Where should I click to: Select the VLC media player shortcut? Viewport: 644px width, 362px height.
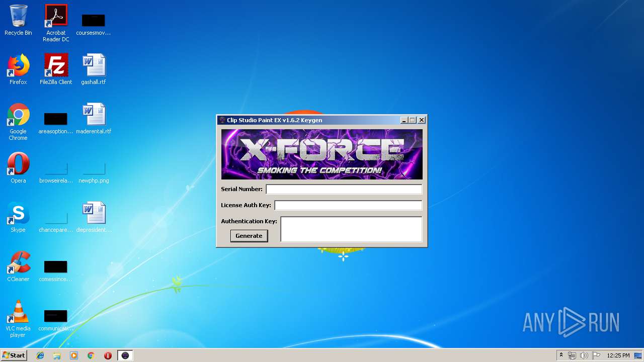point(18,319)
